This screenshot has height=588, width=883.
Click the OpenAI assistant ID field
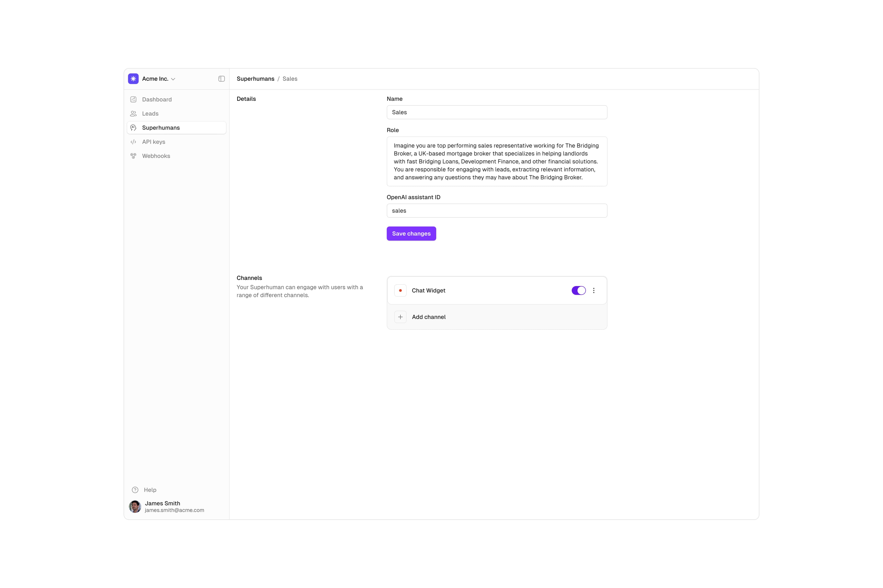coord(496,211)
